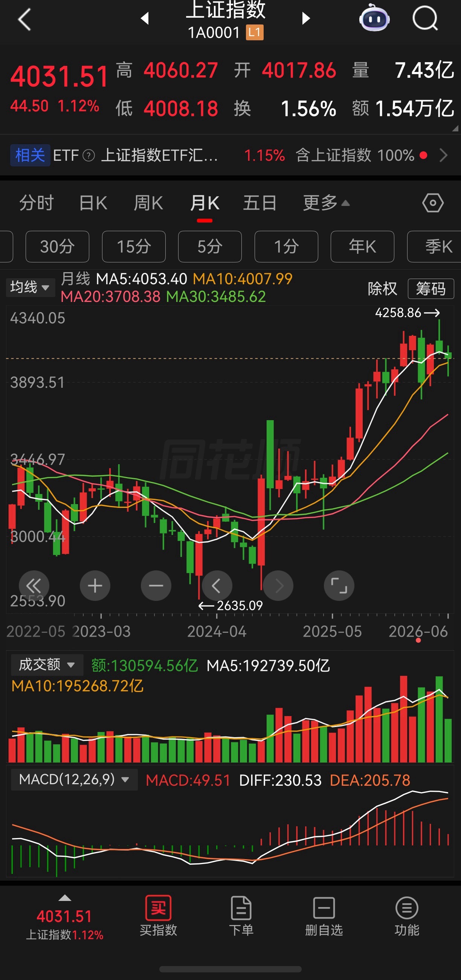This screenshot has height=980, width=461.
Task: Tap MA10:4007.99 value
Action: pyautogui.click(x=243, y=279)
